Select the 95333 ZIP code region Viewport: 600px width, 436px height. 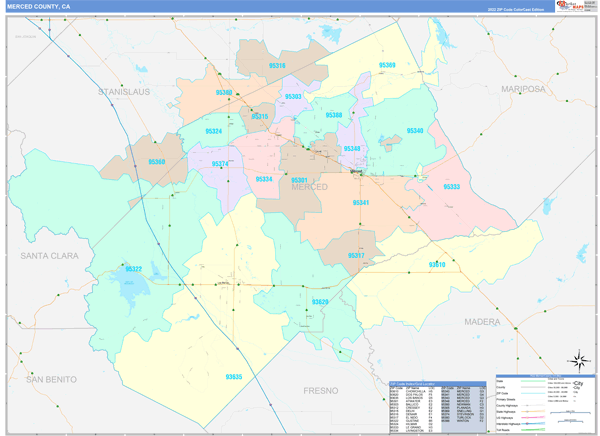point(451,187)
